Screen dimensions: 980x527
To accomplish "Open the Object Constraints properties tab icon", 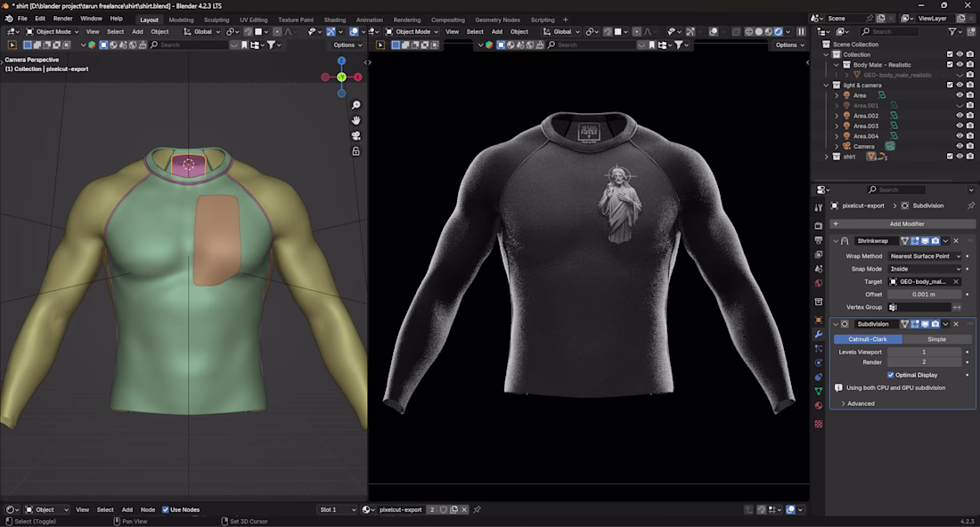I will click(x=819, y=377).
